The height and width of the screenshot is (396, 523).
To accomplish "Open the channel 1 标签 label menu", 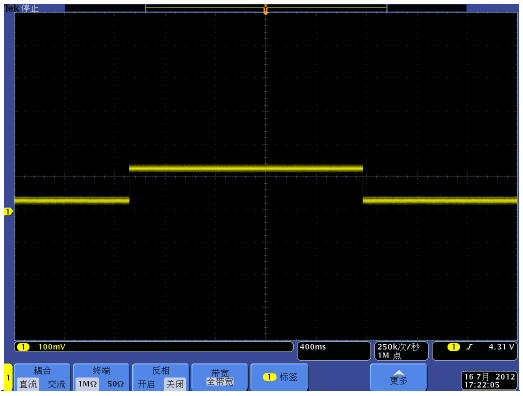I will [x=280, y=377].
